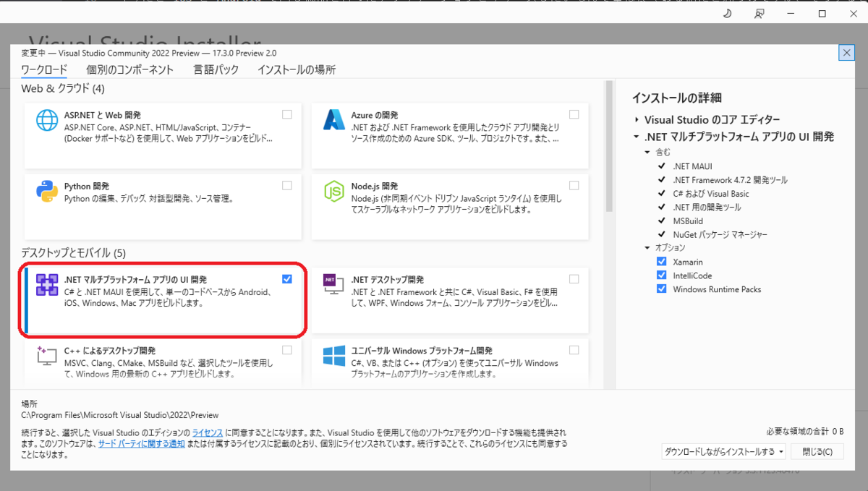
Task: Click the インストールの詳細 heading
Action: (676, 98)
